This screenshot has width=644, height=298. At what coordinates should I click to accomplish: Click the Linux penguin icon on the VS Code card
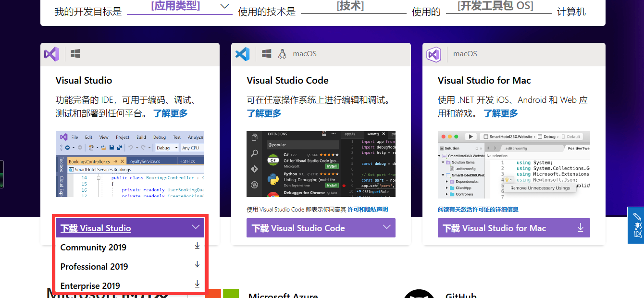pos(282,54)
